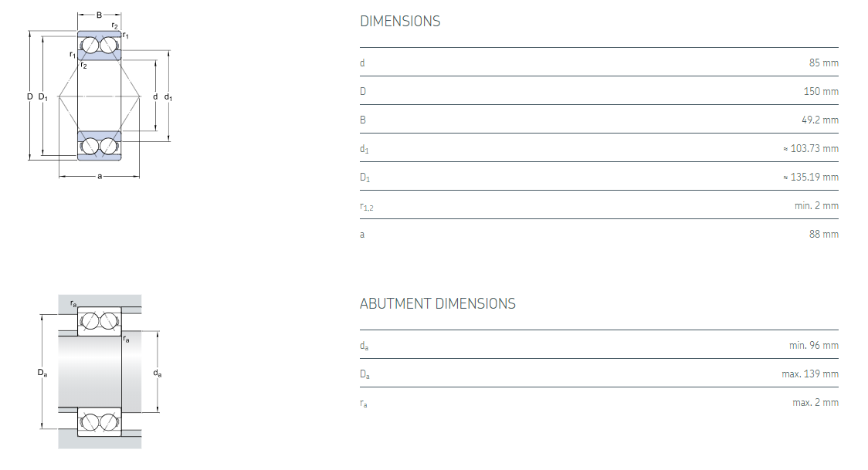
Task: Click the D1 value ≈ 135.19 mm
Action: 810,177
